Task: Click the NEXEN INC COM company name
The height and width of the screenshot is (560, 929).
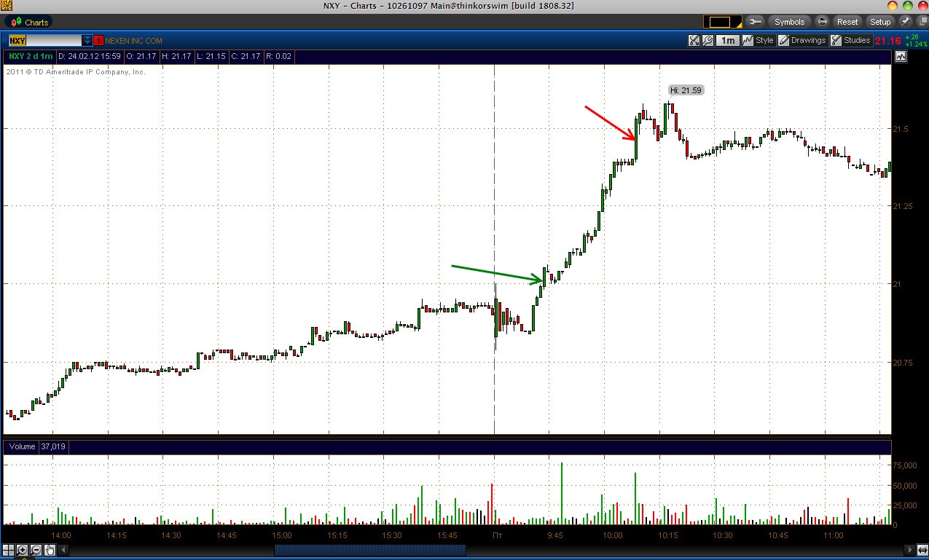Action: [134, 41]
